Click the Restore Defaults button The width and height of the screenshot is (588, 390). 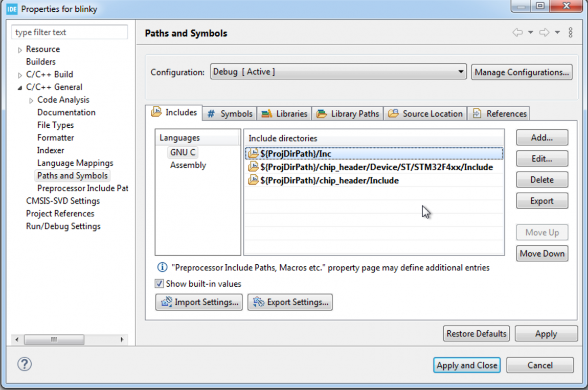476,333
